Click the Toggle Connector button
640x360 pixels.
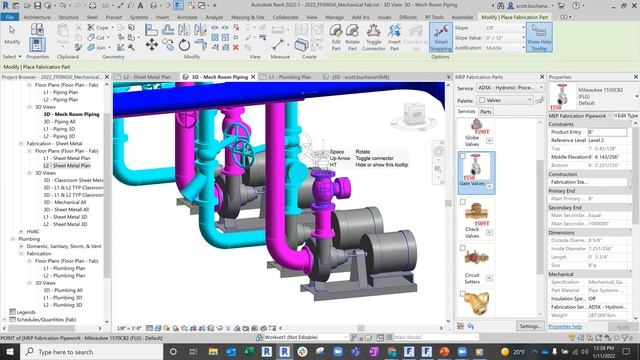tap(373, 37)
